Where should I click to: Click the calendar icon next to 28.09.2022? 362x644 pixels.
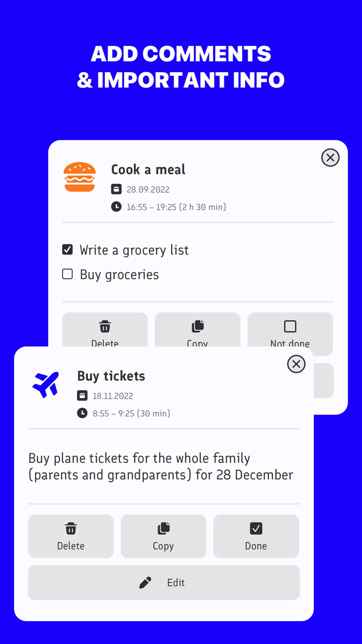[x=116, y=189]
